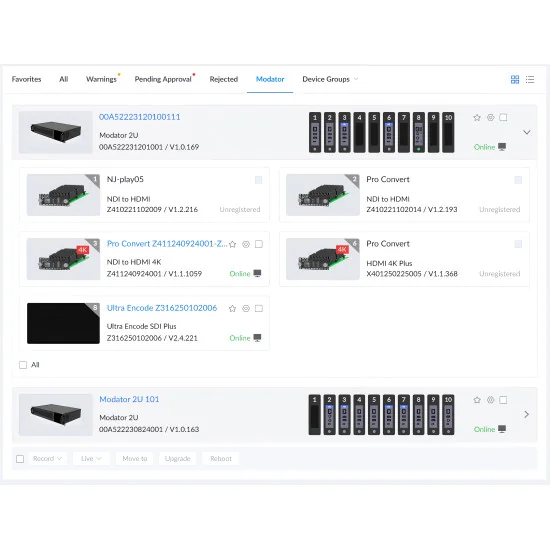Tick select-all checkbox in bottom action bar
Viewport: 550px width, 550px height.
[20, 459]
